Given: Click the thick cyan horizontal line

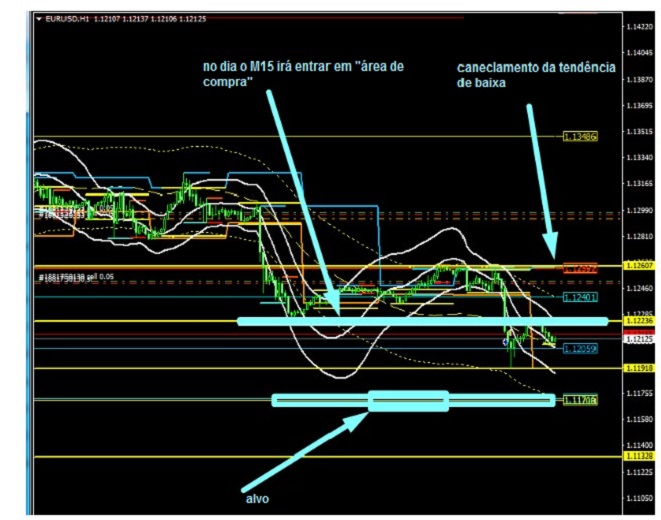Looking at the screenshot, I should 420,321.
